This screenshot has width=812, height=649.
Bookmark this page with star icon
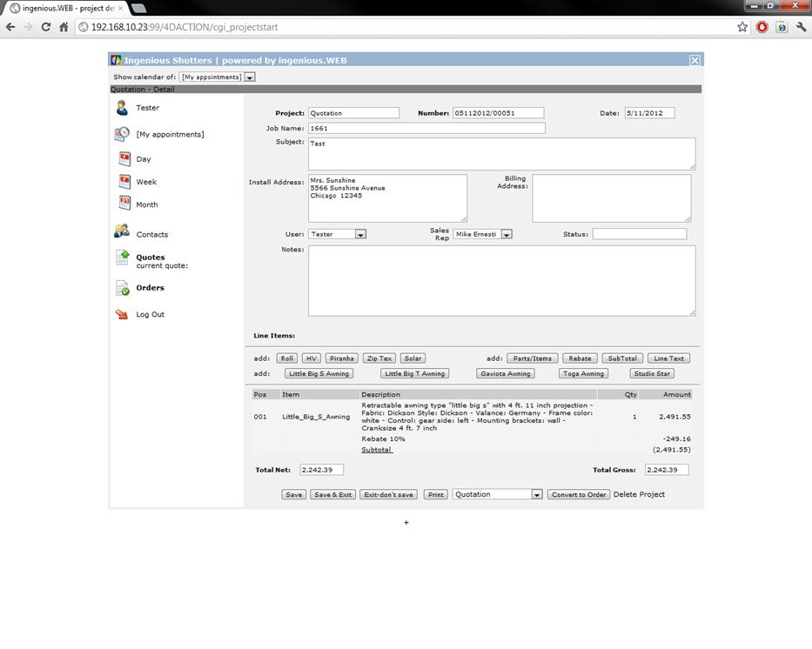coord(742,27)
